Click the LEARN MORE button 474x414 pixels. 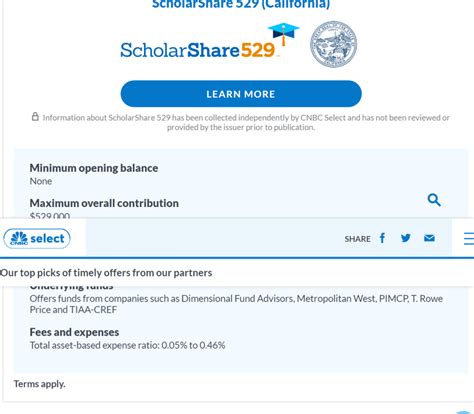point(241,94)
